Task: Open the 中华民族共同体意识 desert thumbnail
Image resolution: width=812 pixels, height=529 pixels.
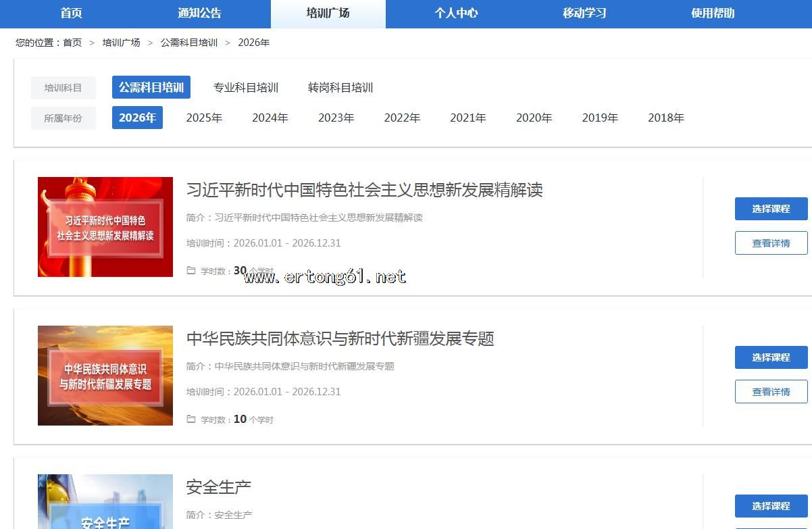Action: pos(105,376)
